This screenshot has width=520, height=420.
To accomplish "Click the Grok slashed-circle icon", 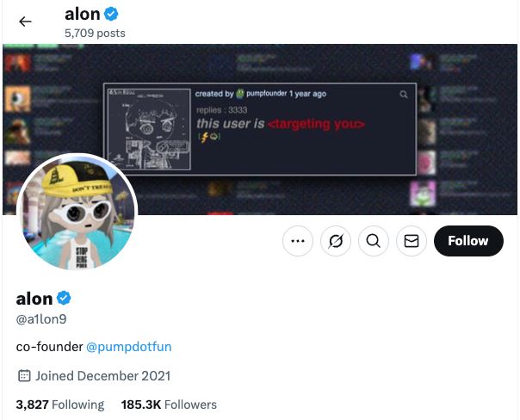I will click(336, 242).
